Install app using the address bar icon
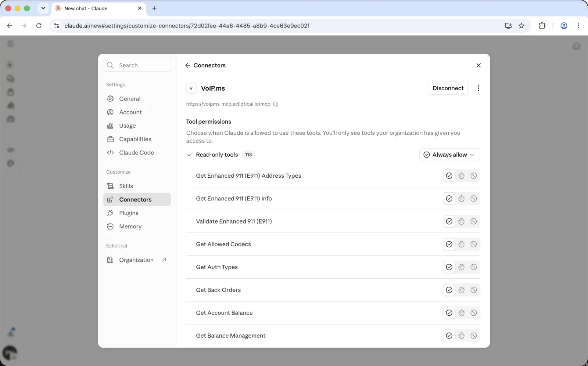588x366 pixels. pos(508,26)
